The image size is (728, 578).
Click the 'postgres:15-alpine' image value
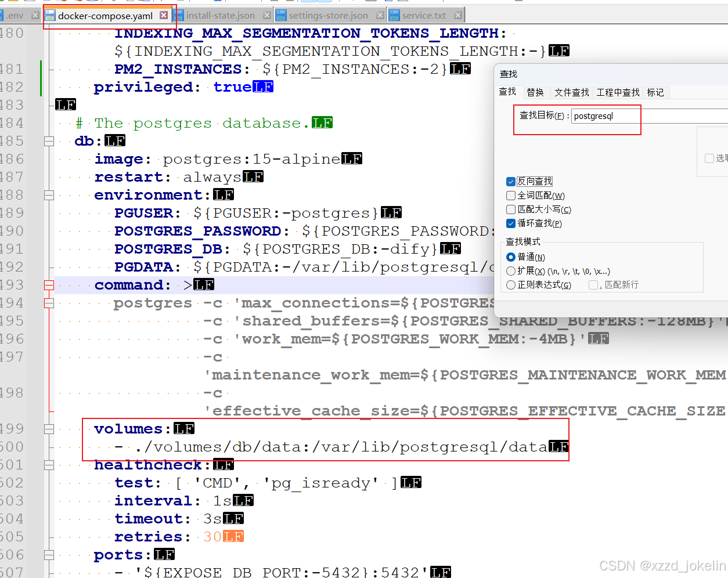(251, 159)
